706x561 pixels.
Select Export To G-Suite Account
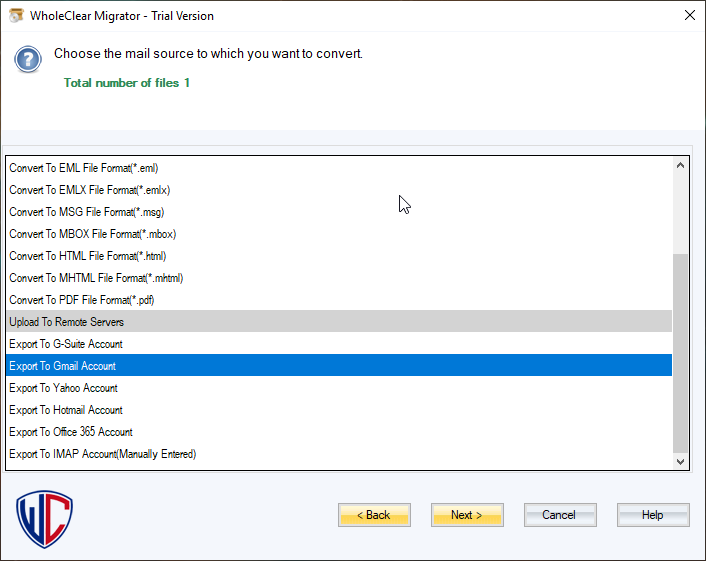click(66, 344)
